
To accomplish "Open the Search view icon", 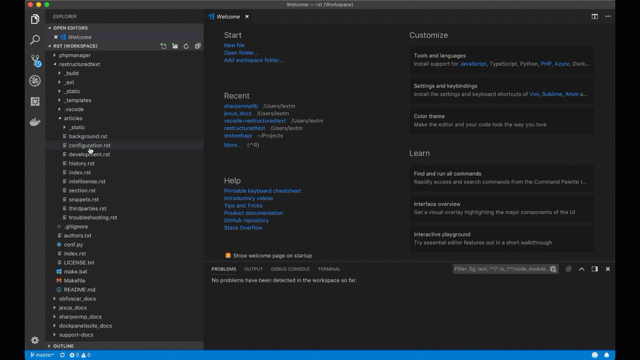I will [35, 40].
